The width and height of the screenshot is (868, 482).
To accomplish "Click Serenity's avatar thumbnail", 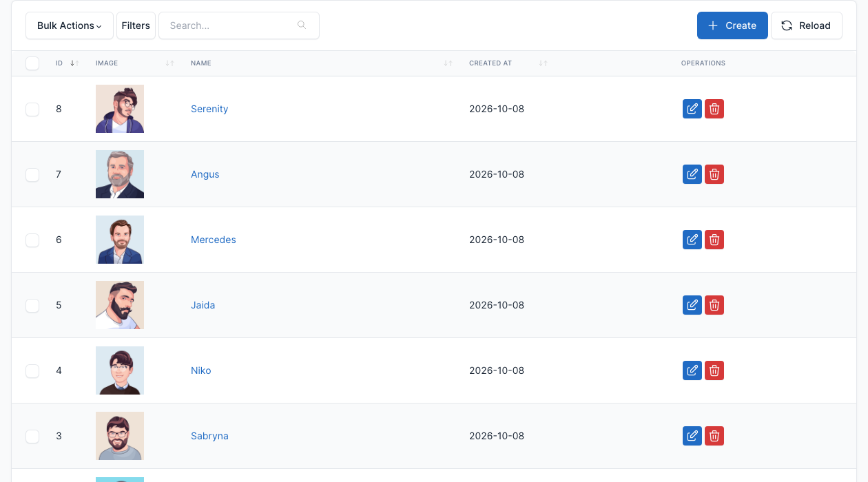I will (x=120, y=109).
